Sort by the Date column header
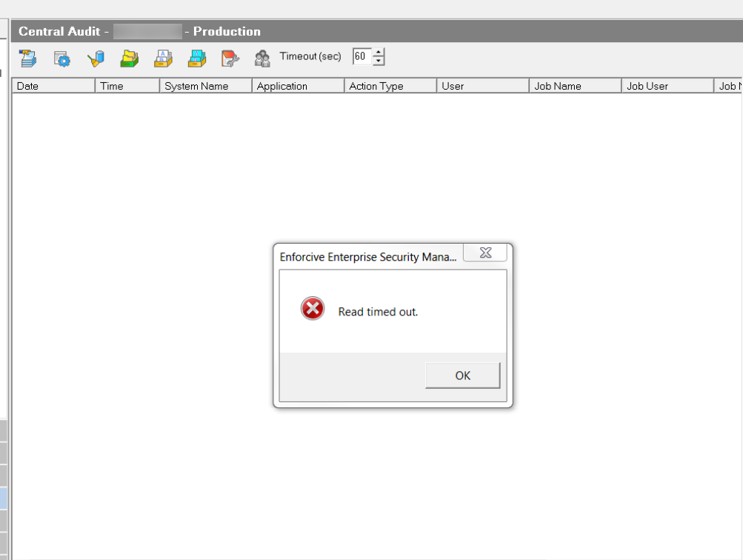 (x=53, y=86)
